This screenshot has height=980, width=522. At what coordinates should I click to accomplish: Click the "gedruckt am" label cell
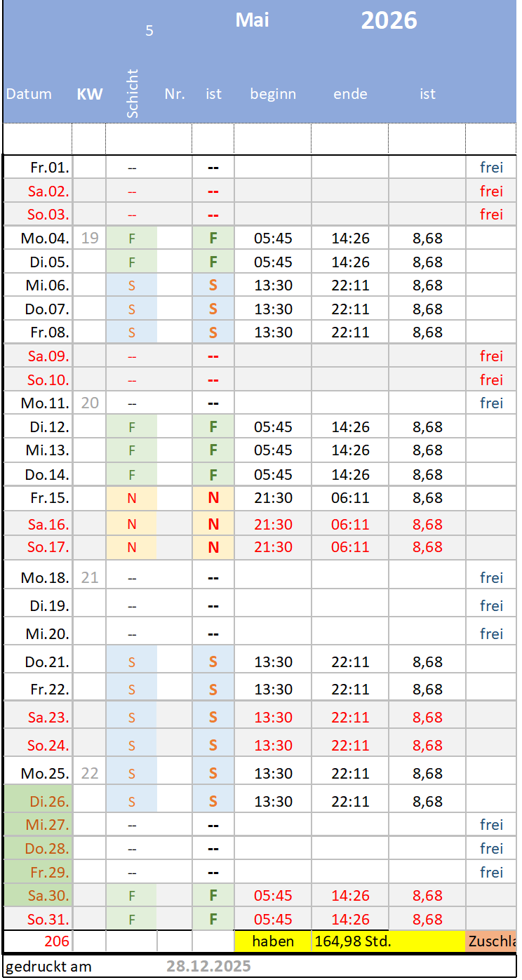[49, 966]
